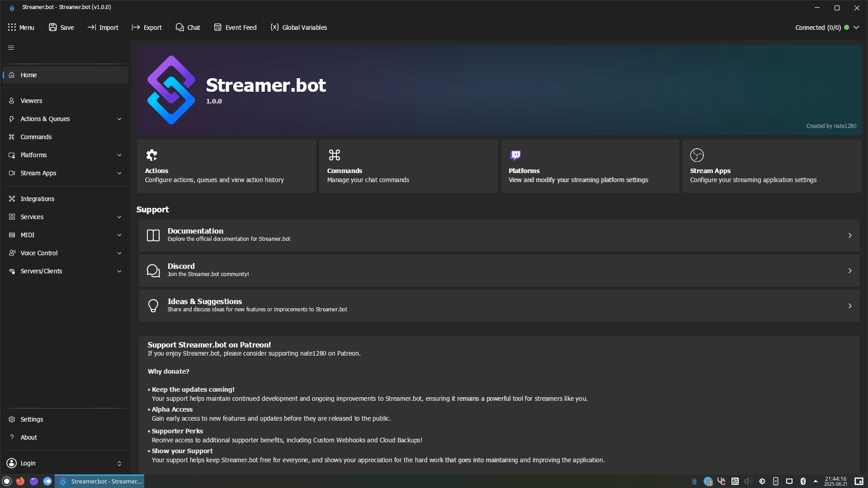
Task: Collapse the sidebar with the hamburger button
Action: point(11,47)
